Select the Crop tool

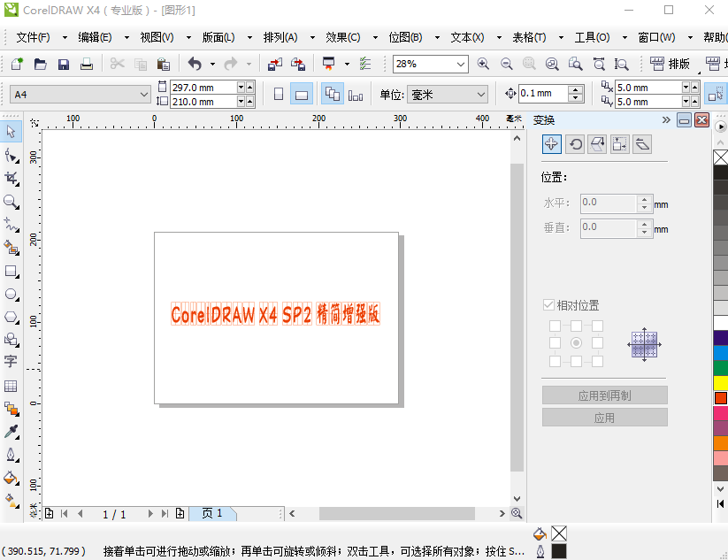11,179
